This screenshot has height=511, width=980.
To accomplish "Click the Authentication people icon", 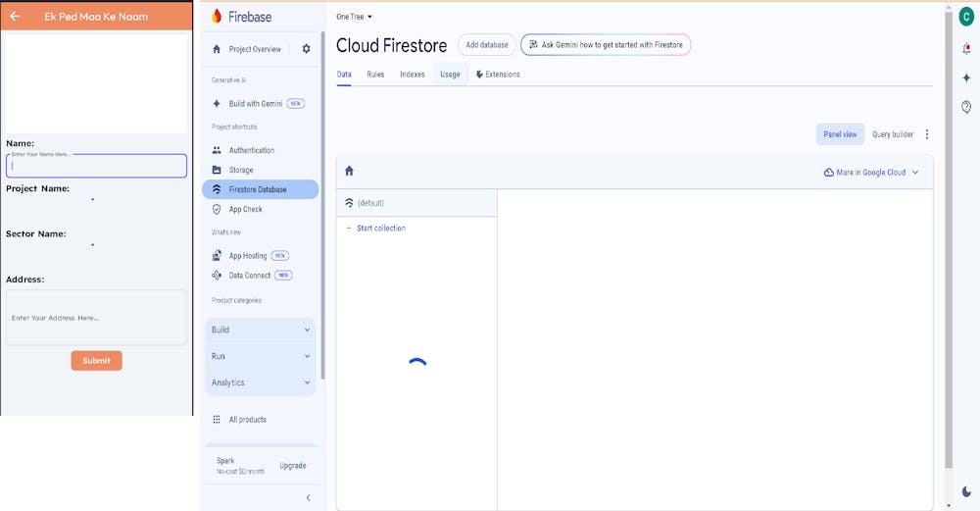I will (217, 150).
